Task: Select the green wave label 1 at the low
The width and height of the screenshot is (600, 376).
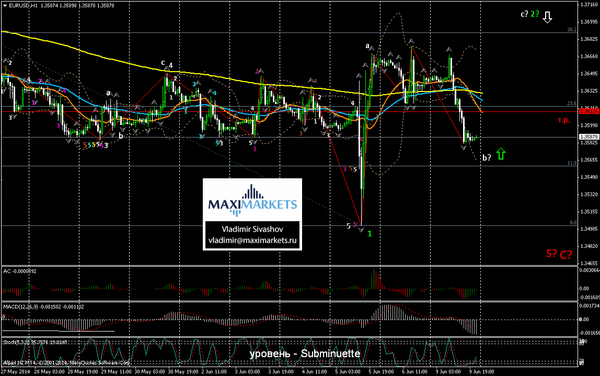Action: tap(370, 233)
